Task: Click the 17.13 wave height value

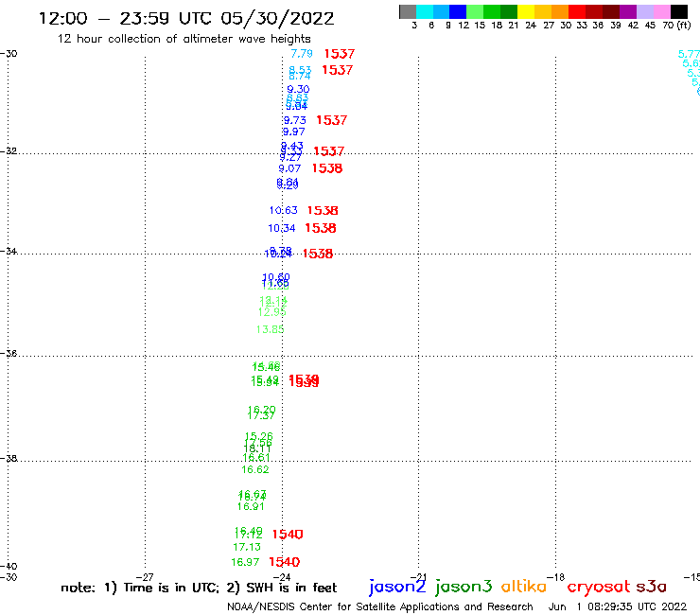Action: pos(247,547)
